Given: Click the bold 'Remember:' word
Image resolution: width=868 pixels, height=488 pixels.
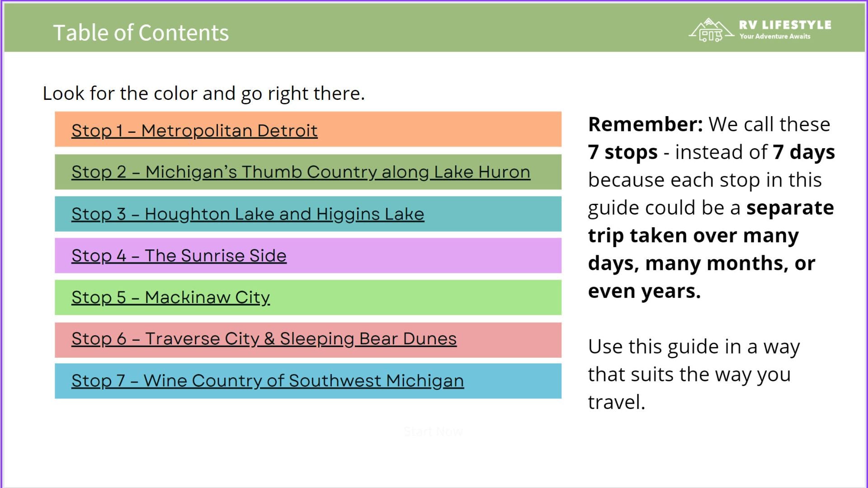Looking at the screenshot, I should coord(645,124).
